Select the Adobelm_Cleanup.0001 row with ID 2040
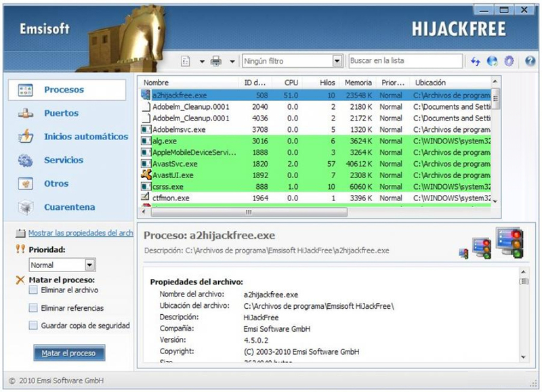 pyautogui.click(x=315, y=107)
